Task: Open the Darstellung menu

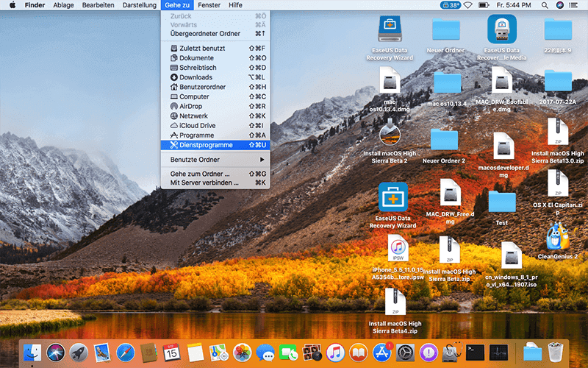Action: pos(140,5)
